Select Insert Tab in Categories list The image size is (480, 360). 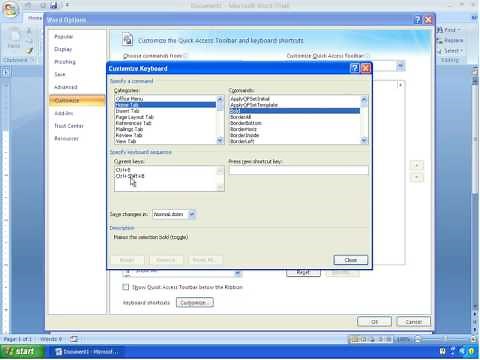(165, 111)
